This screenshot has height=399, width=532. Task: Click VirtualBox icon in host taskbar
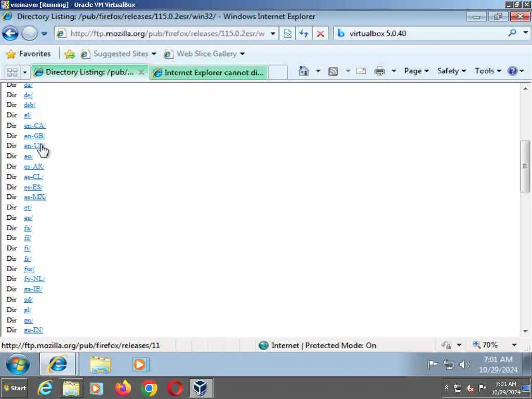click(201, 388)
